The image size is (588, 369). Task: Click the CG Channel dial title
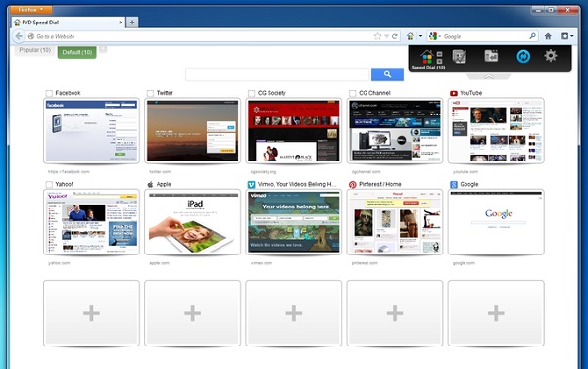pyautogui.click(x=374, y=93)
